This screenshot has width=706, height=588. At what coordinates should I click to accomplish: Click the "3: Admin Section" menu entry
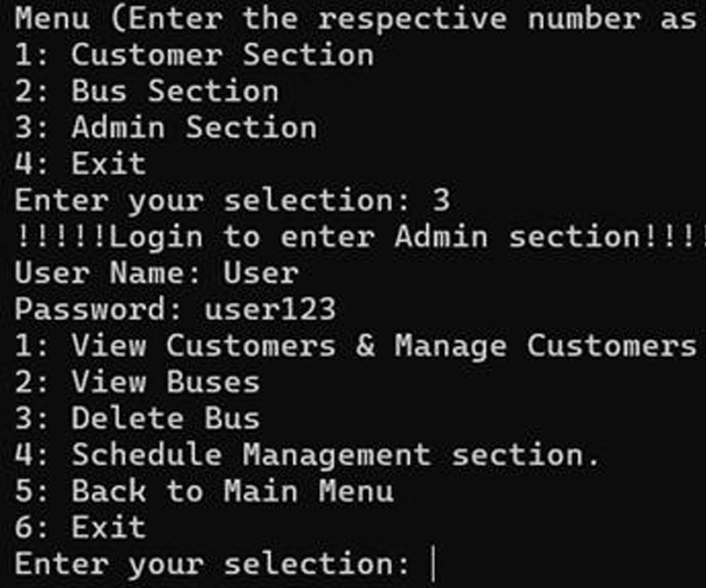click(165, 128)
